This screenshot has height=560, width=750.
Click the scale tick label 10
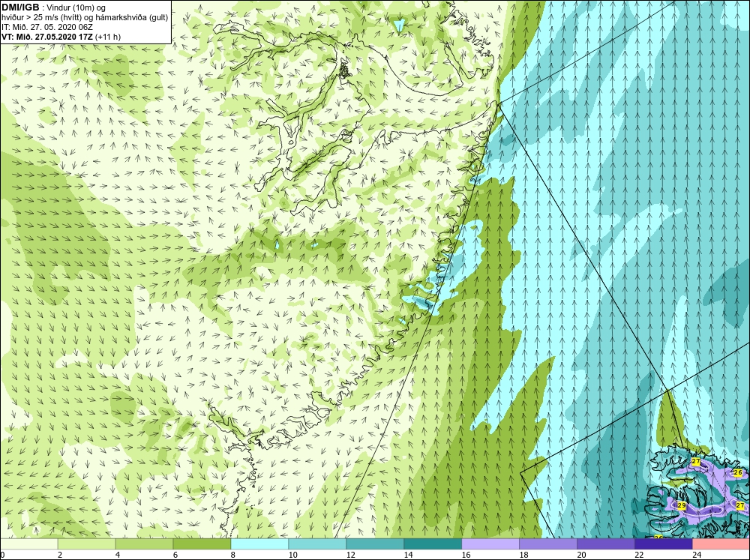292,555
